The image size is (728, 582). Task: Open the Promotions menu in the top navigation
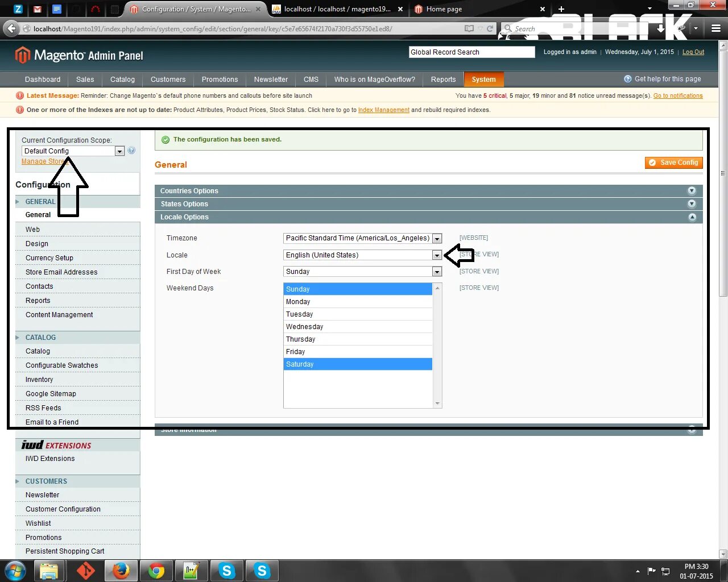[x=220, y=80]
